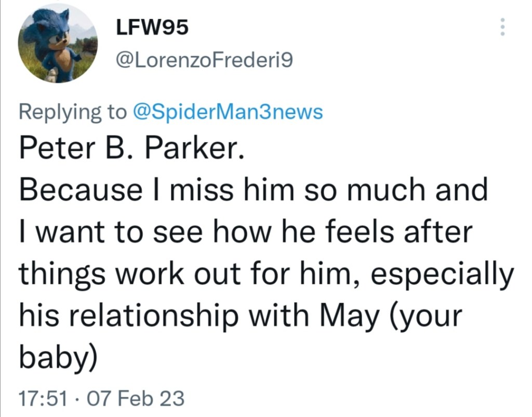Click the word "baby)" ending the tweet
This screenshot has width=532, height=417.
[x=58, y=357]
